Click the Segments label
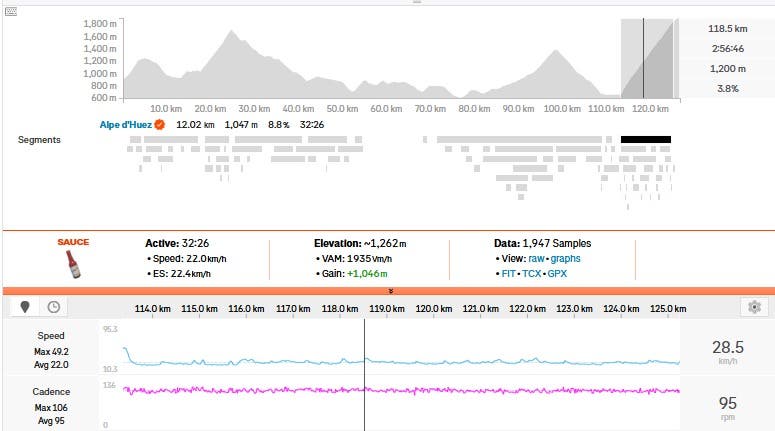This screenshot has height=431, width=775. pyautogui.click(x=39, y=140)
